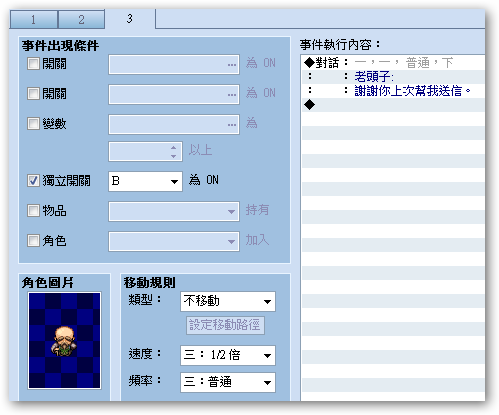Select the 謝謝你上次幫我送信 line
This screenshot has height=415, width=499.
coord(393,91)
